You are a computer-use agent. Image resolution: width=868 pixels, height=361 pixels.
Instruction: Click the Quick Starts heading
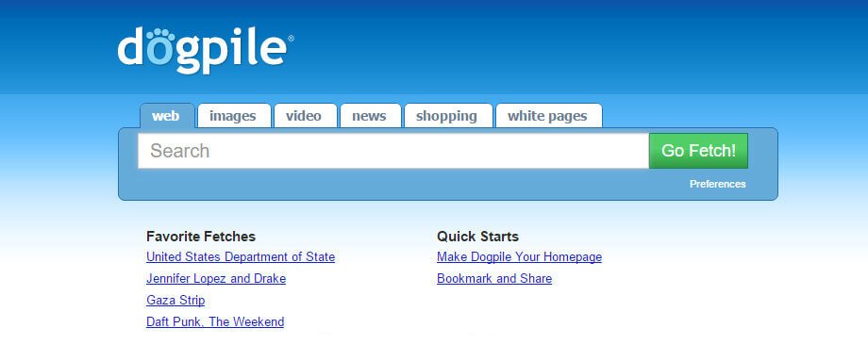click(477, 237)
